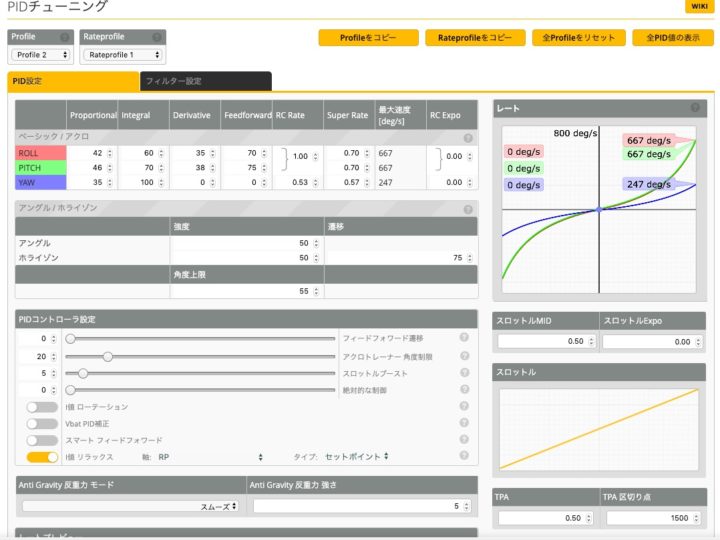Open the Rateprofile 1 dropdown
720x540 pixels.
(x=121, y=55)
